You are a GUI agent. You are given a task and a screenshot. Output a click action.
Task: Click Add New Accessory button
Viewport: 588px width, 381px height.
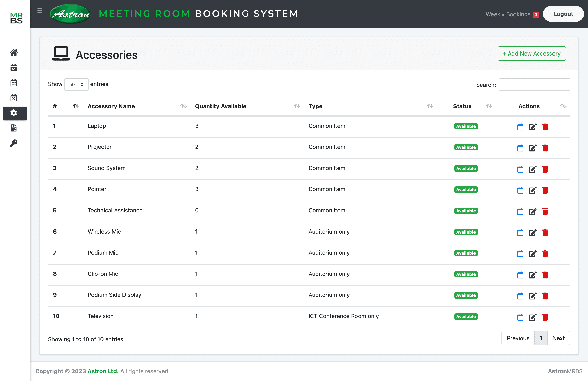pyautogui.click(x=531, y=54)
